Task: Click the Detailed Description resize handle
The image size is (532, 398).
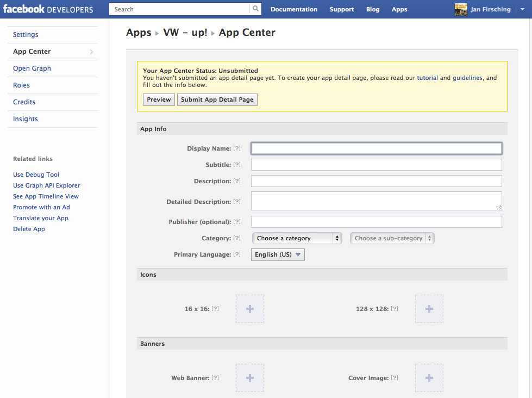Action: pos(499,208)
